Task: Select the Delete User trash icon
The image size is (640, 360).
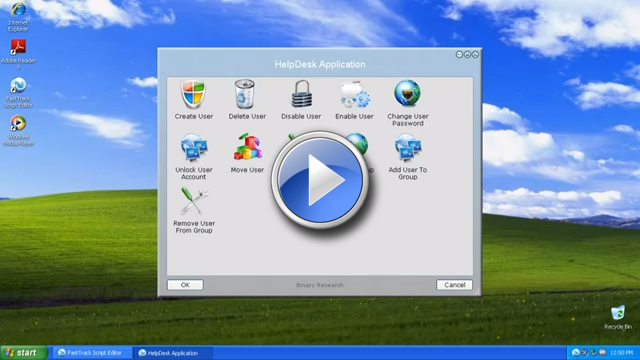Action: 245,94
